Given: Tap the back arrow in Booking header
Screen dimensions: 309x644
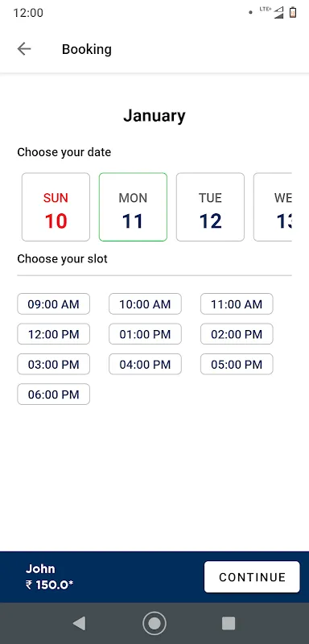Looking at the screenshot, I should click(24, 49).
